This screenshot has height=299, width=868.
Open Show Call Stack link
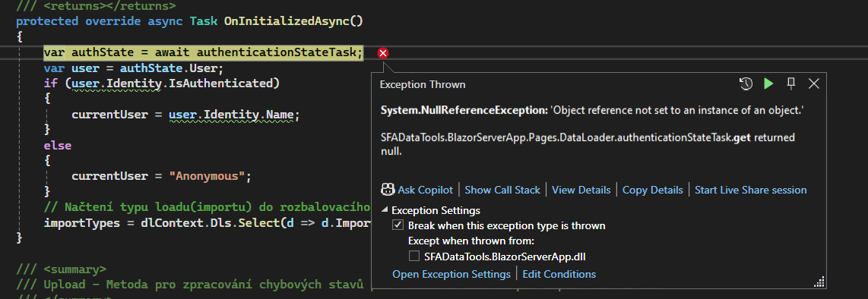coord(502,190)
